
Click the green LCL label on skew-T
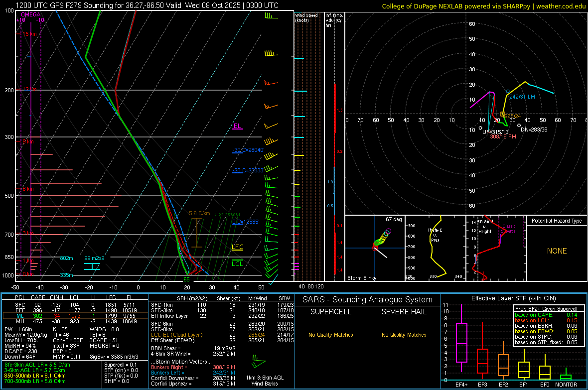pos(237,263)
